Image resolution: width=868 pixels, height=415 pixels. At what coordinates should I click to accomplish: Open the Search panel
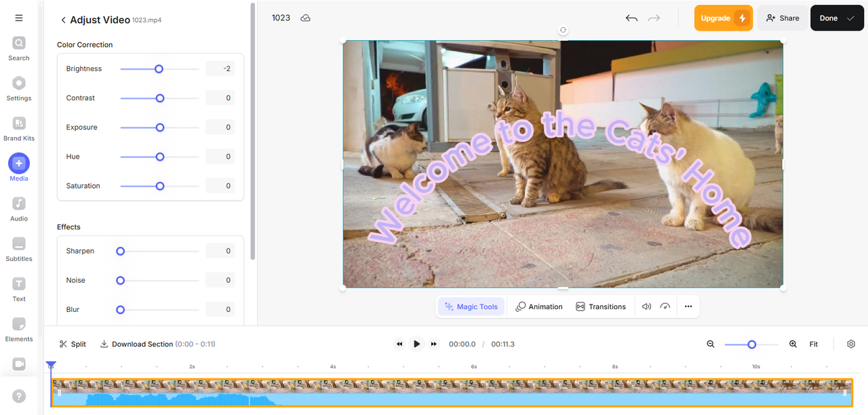click(x=19, y=49)
